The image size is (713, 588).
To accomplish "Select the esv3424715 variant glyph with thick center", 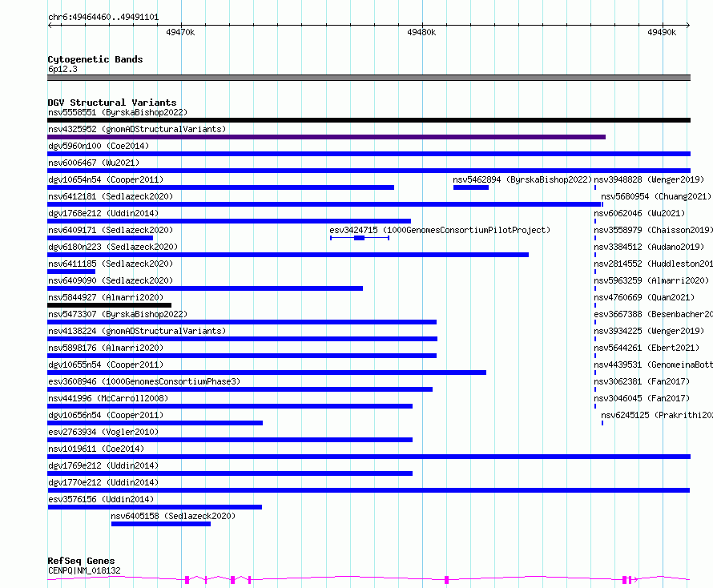I will coord(360,238).
